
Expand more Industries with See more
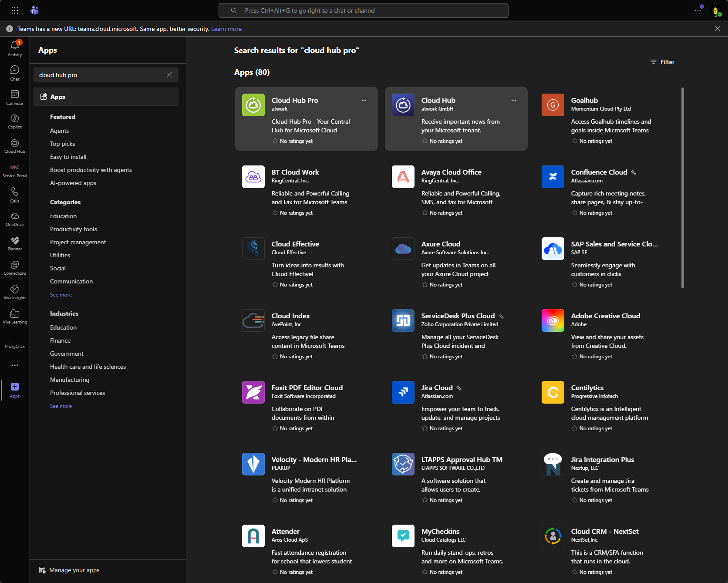tap(61, 406)
